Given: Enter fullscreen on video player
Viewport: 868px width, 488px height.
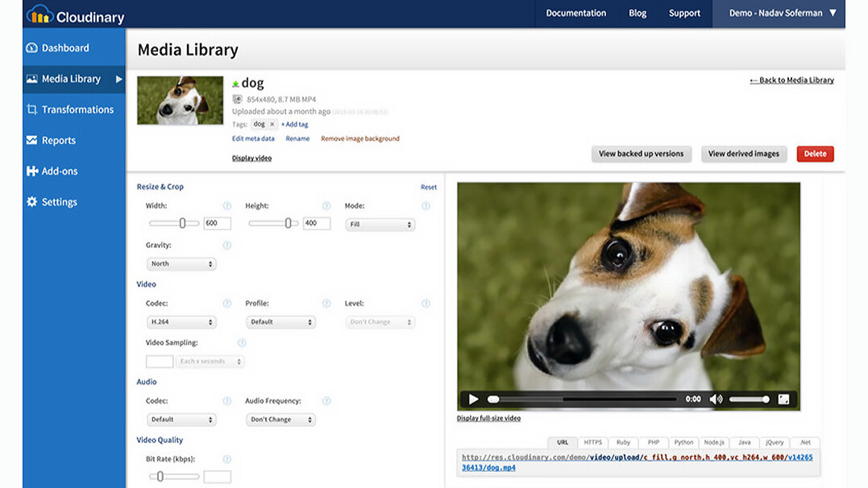Looking at the screenshot, I should (783, 399).
